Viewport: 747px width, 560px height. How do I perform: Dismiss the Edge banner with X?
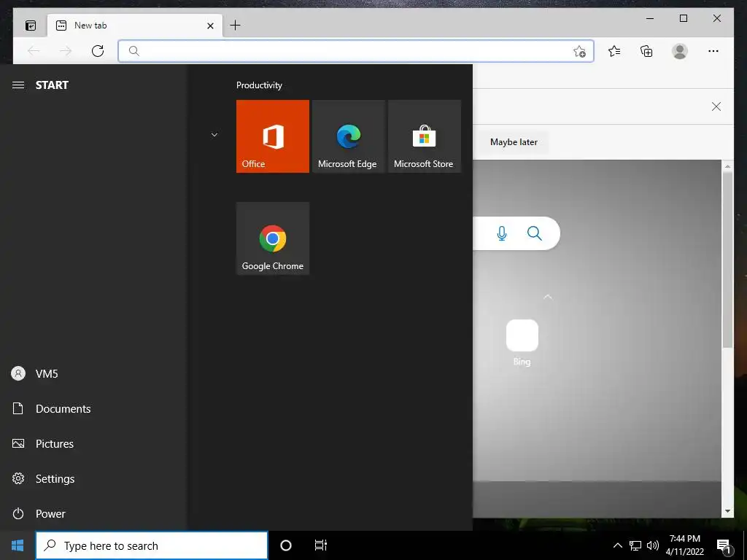[x=716, y=106]
